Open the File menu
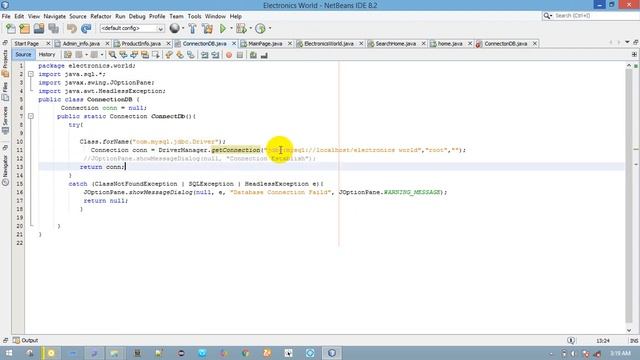 (6, 16)
